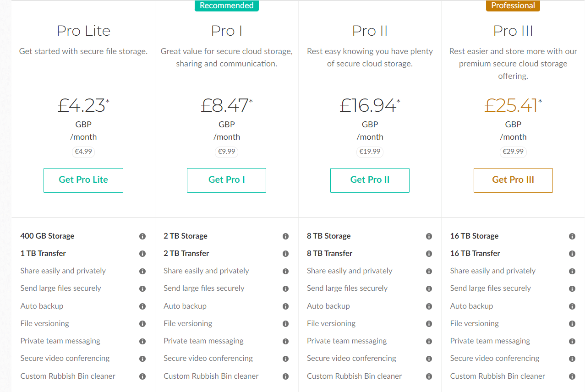Click info icon beside 400 GB Storage

coord(142,236)
